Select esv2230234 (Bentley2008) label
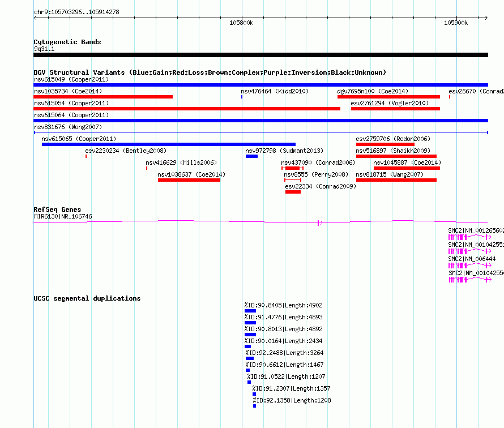 pos(126,151)
